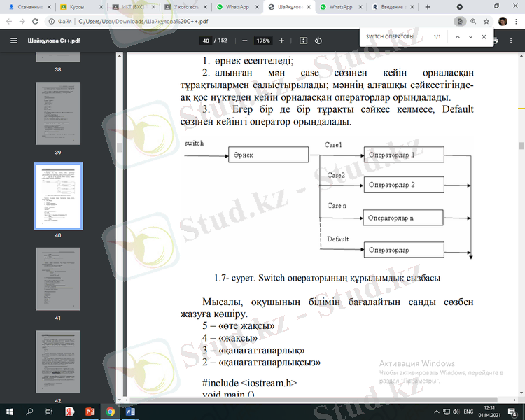Viewport: 525px width, 420px height.
Task: Close the find-in-page search bar
Action: pos(484,37)
